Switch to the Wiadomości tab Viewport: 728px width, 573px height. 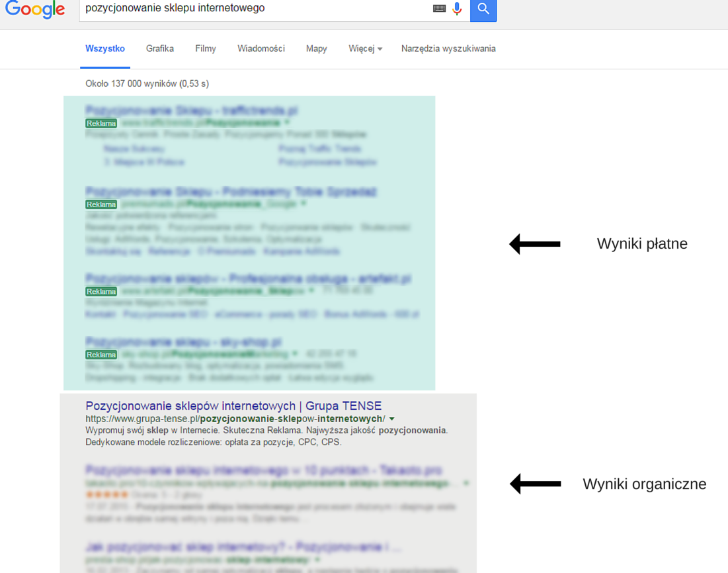coord(261,49)
